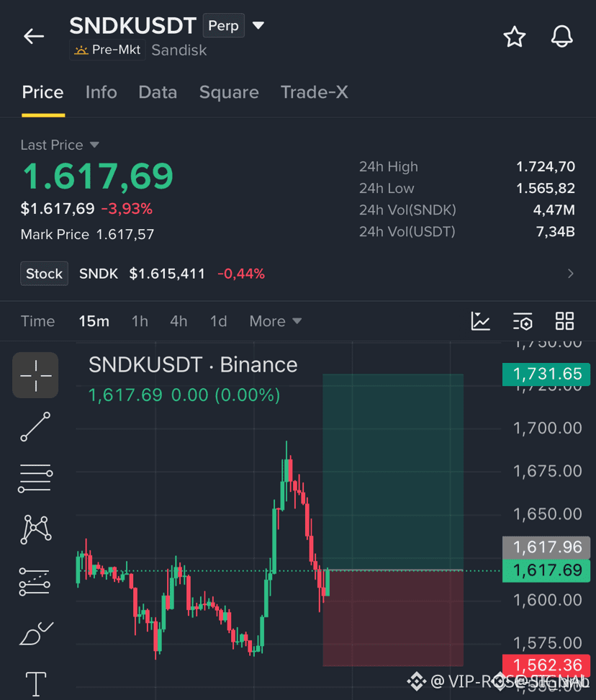Open price alerts with the bell icon

[561, 37]
